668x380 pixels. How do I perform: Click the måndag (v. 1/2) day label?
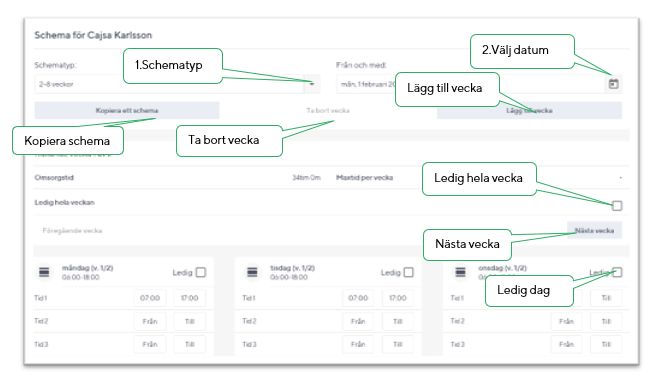click(x=87, y=268)
